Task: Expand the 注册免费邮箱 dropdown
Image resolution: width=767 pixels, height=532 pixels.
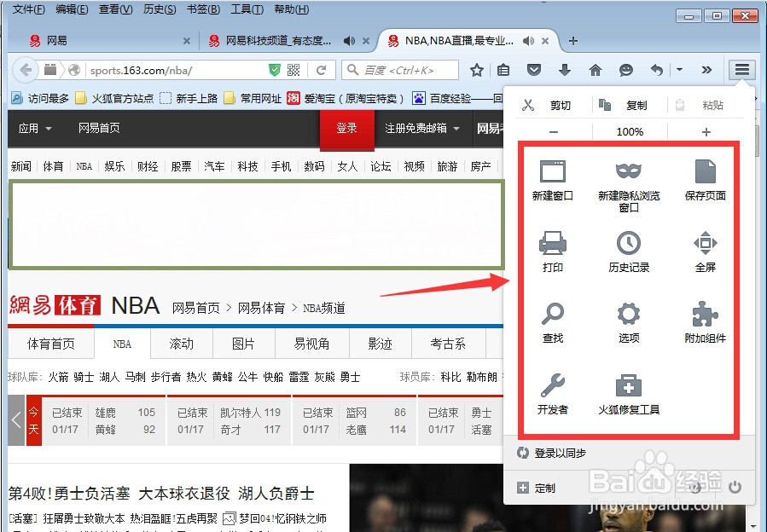Action: coord(421,128)
